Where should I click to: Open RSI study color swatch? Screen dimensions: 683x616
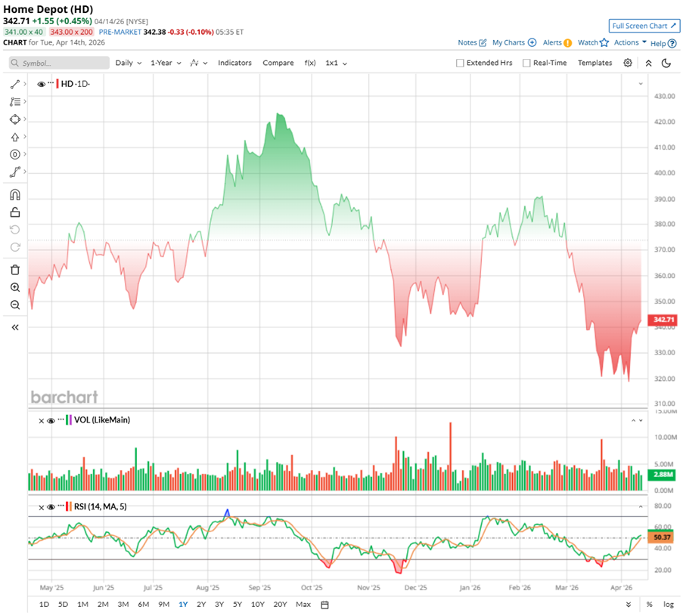[68, 506]
